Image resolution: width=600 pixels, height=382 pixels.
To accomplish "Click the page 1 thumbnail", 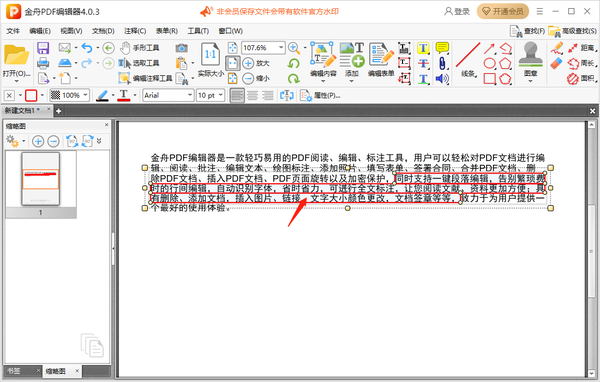I will [x=41, y=179].
